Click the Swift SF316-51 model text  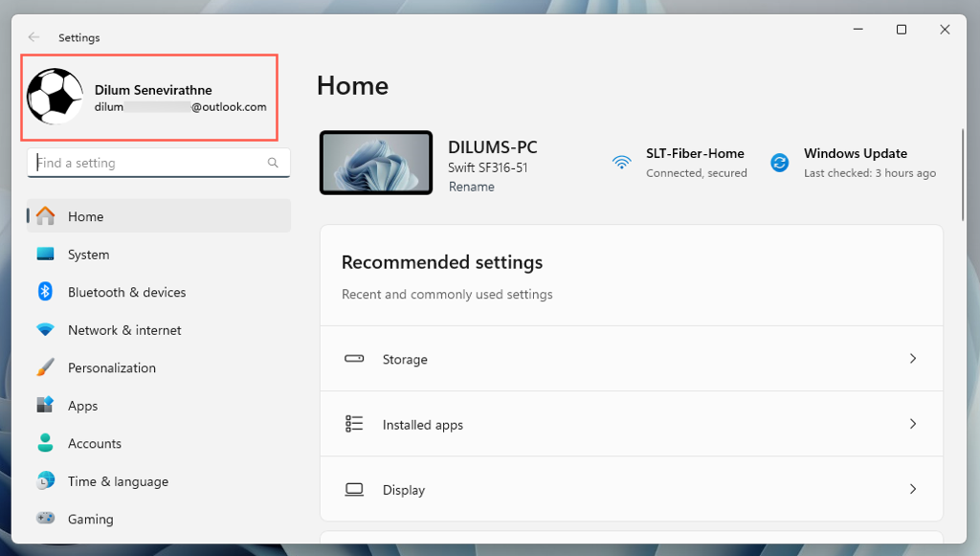click(487, 167)
